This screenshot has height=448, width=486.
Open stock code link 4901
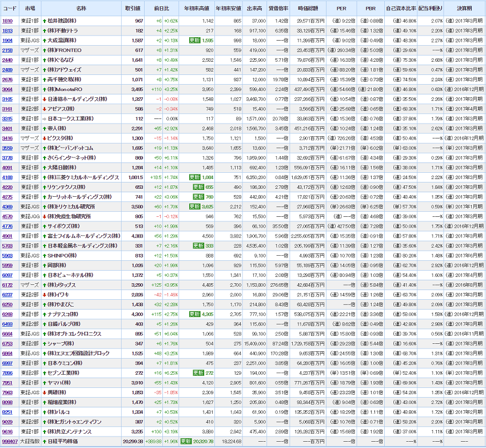click(x=7, y=236)
